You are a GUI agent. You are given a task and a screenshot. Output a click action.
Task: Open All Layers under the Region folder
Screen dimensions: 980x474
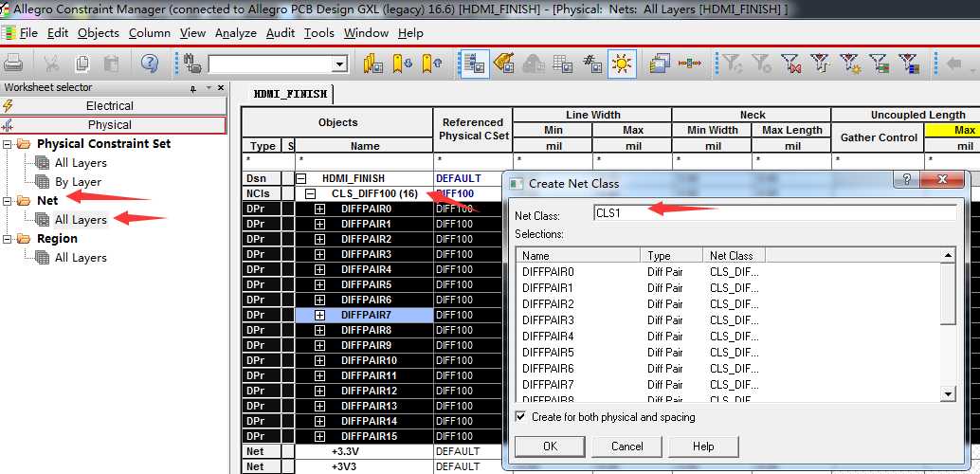[x=81, y=258]
